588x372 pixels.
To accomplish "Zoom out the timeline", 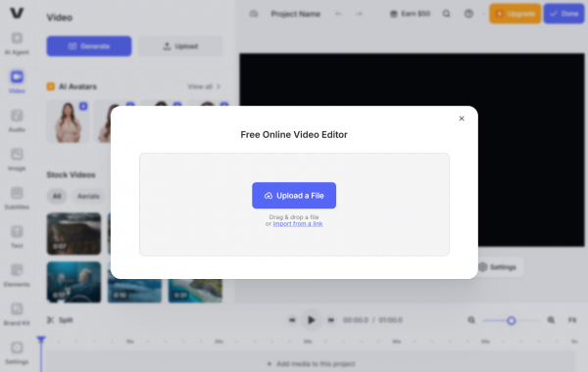I will tap(471, 320).
